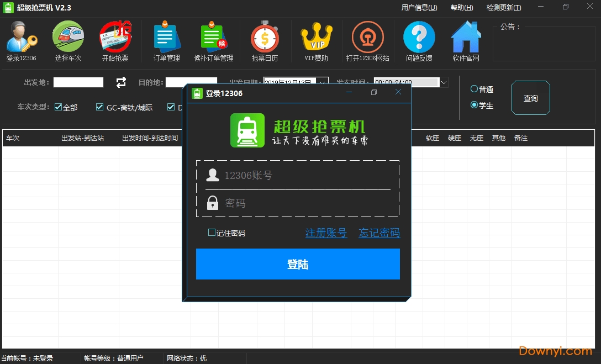Visit 软件官网 via its toolbar icon

pos(465,39)
